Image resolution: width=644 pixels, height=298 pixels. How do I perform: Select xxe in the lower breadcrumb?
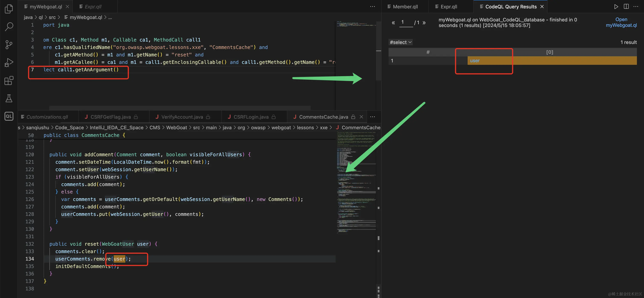pos(323,128)
